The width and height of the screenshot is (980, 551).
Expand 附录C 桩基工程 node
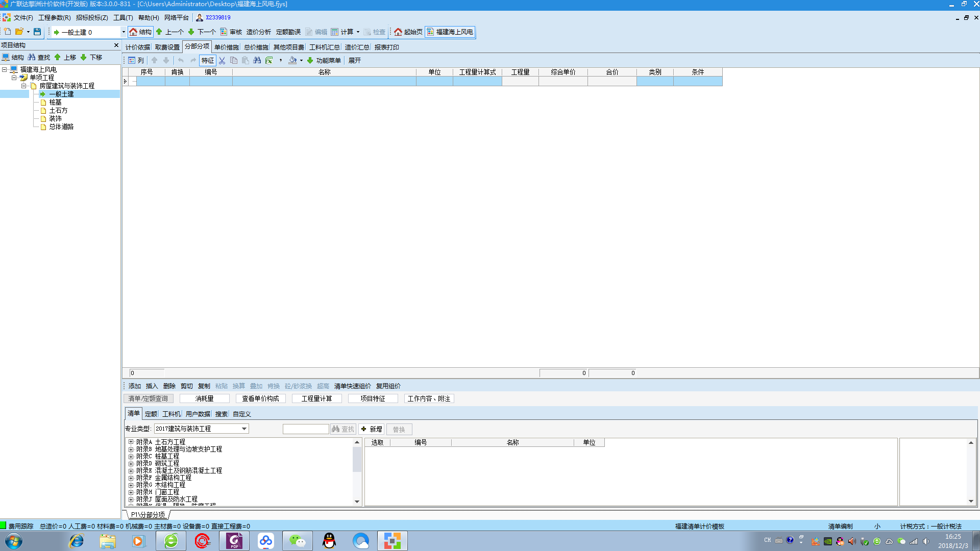click(131, 456)
